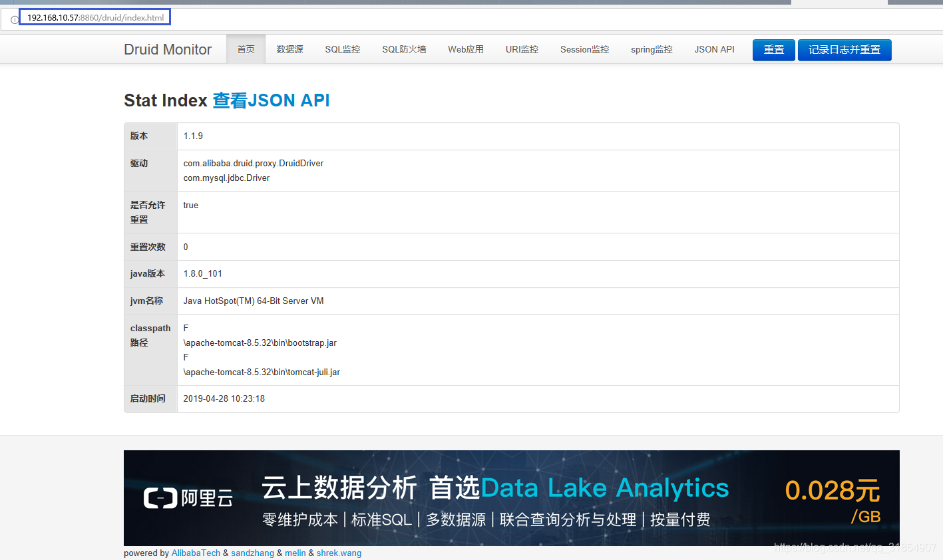Open the SQL防火墙 tab

(x=404, y=49)
